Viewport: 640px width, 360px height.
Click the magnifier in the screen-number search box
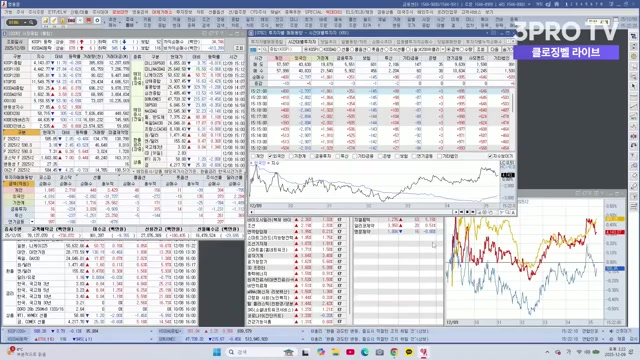point(31,22)
